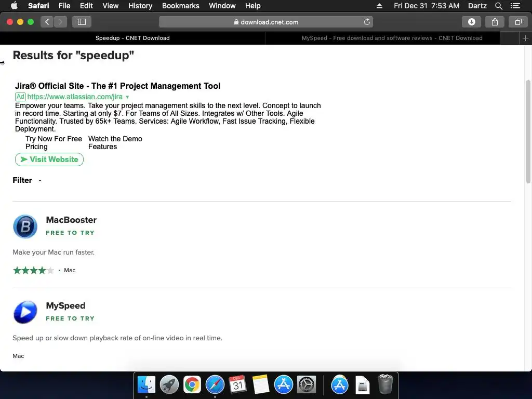Open the History menu
Viewport: 532px width, 399px height.
140,6
